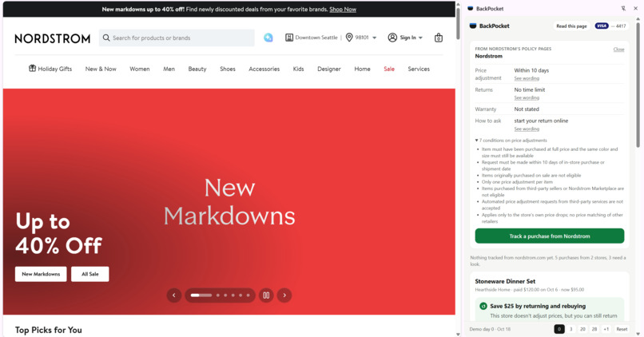Open the Holiday Gifts menu
644x337 pixels.
pos(50,69)
